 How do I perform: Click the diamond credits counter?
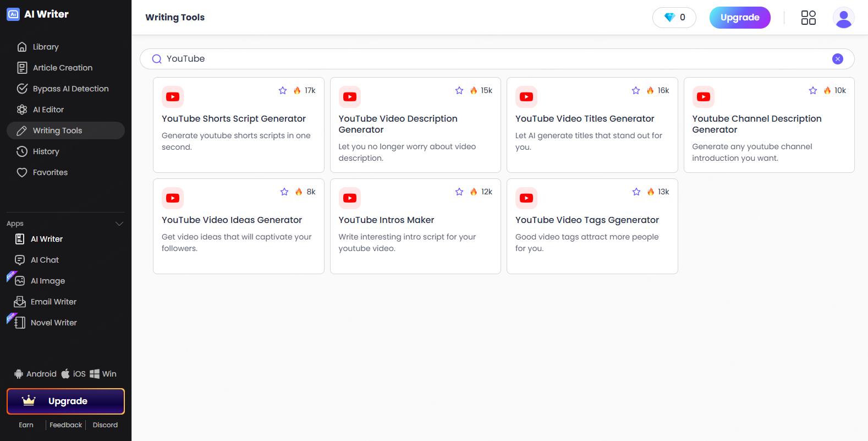pos(674,18)
